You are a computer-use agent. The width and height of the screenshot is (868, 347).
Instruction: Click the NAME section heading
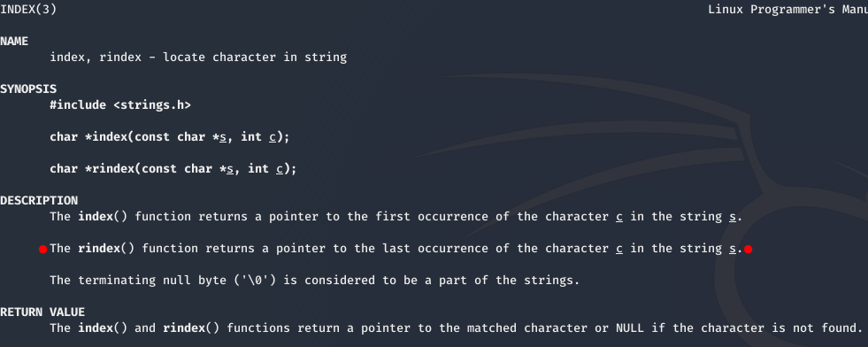pos(14,42)
